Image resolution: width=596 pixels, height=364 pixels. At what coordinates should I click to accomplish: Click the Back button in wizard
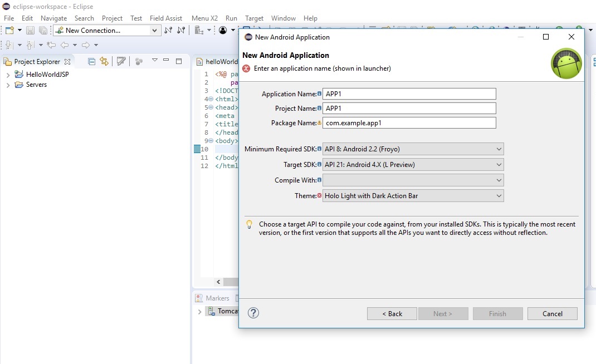click(392, 313)
